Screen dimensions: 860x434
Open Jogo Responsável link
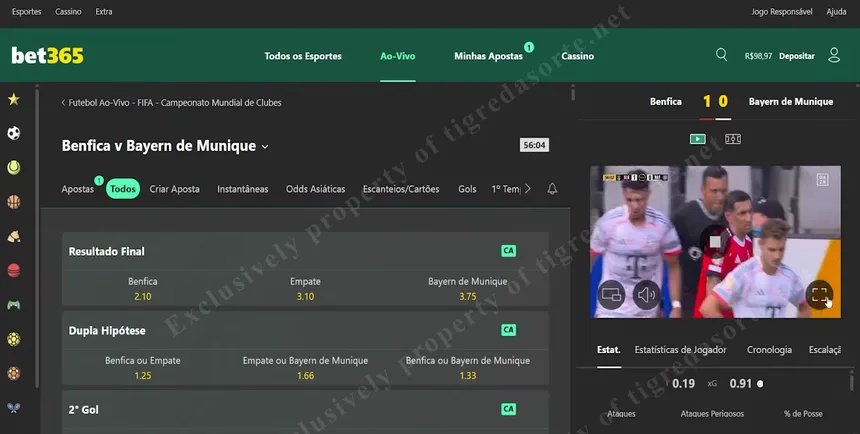(x=782, y=12)
